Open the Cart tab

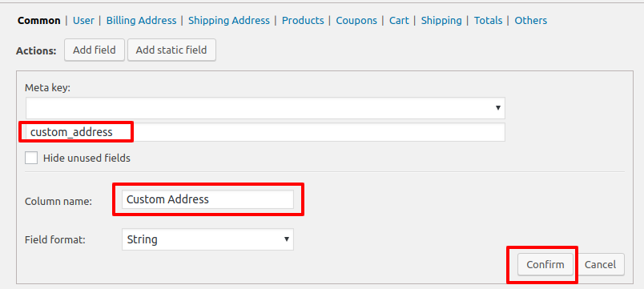coord(399,21)
